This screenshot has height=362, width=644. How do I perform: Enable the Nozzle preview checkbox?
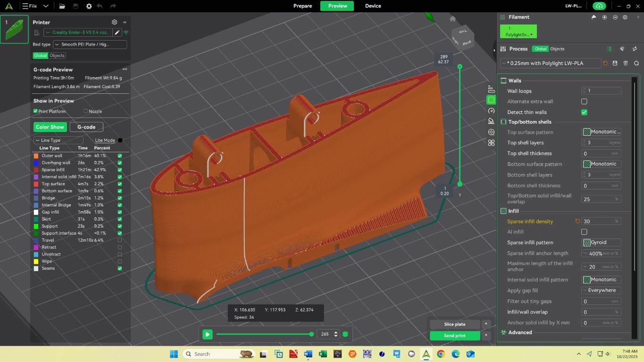(x=86, y=111)
